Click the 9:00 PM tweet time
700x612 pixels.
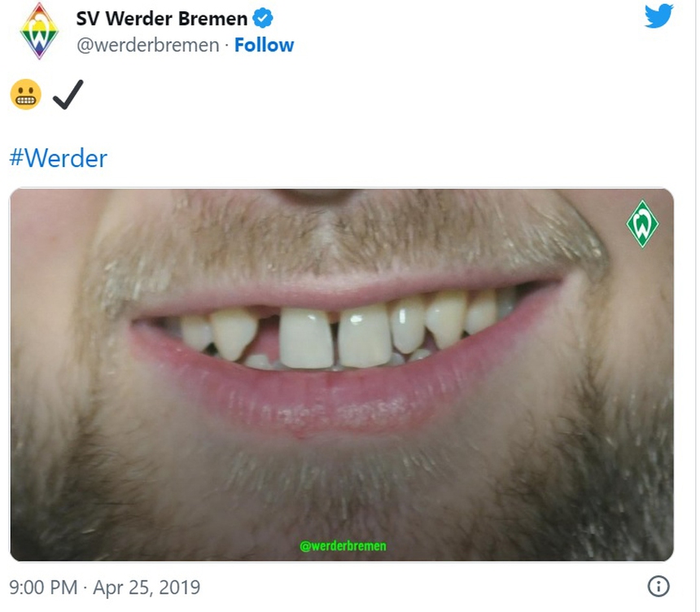pyautogui.click(x=43, y=587)
